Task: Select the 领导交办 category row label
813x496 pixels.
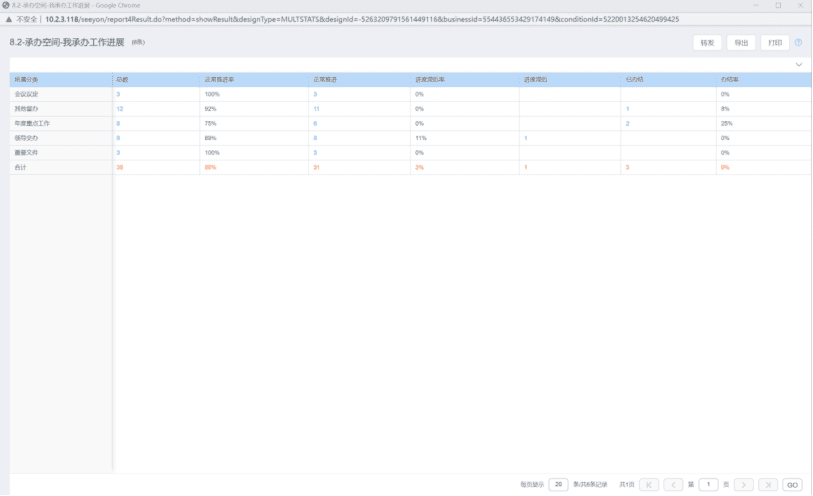Action: tap(26, 138)
